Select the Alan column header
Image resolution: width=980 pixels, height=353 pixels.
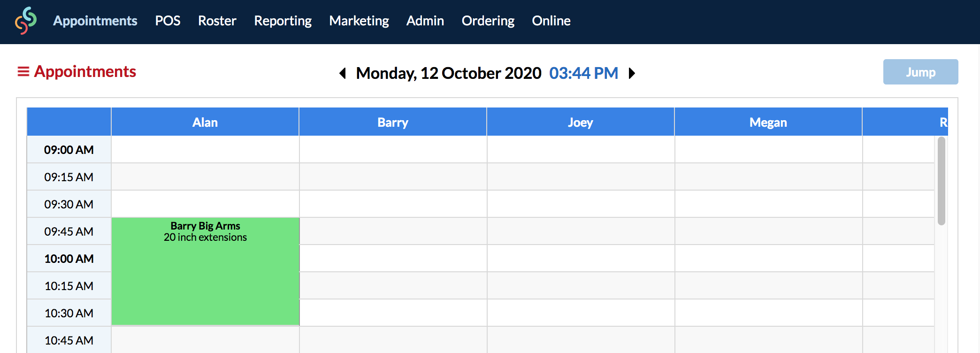[x=205, y=122]
